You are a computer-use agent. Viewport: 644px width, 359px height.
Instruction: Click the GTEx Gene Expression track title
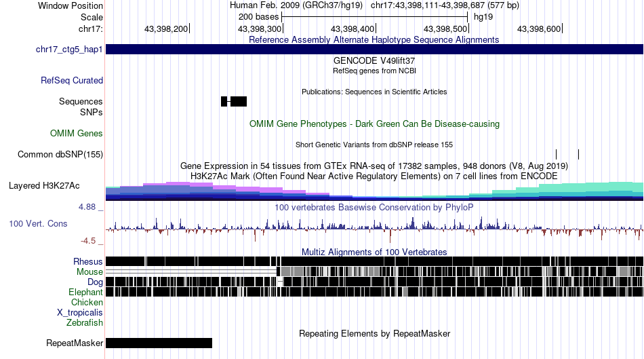pyautogui.click(x=374, y=166)
